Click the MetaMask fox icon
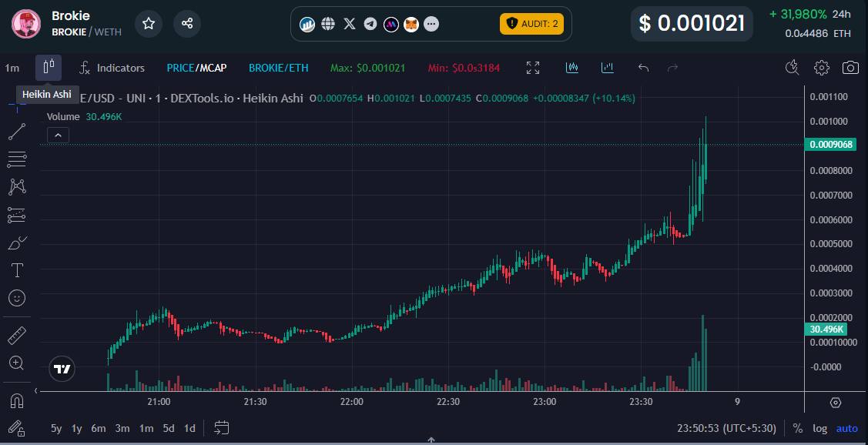868x445 pixels. [x=411, y=24]
